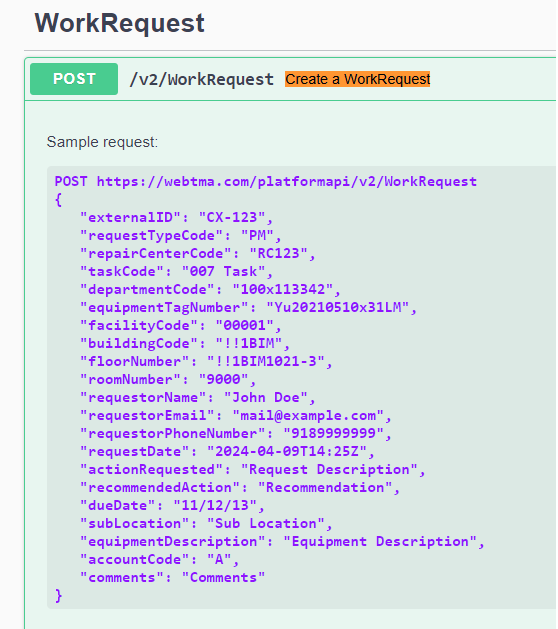The height and width of the screenshot is (629, 558).
Task: Click the "recommendedAction": "Recommendation" line
Action: [x=240, y=488]
